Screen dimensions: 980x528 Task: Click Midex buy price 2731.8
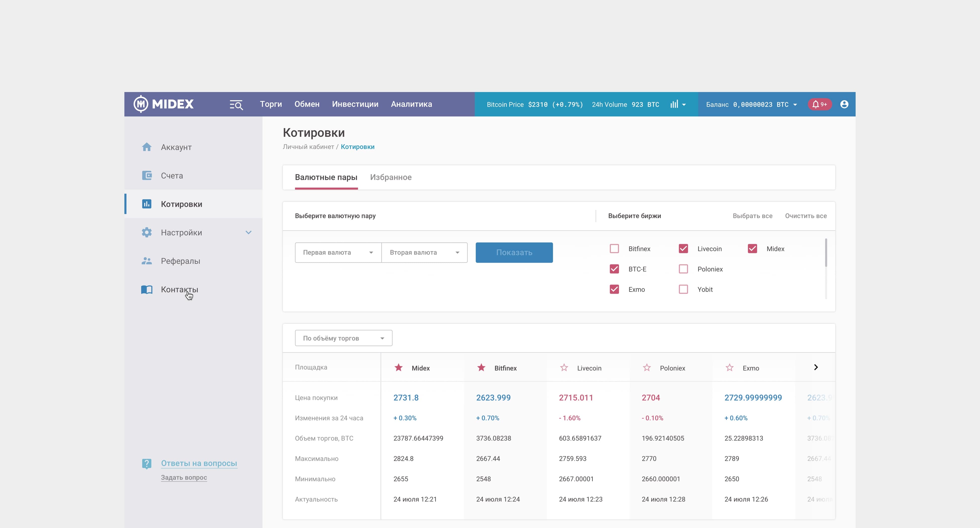pos(406,398)
